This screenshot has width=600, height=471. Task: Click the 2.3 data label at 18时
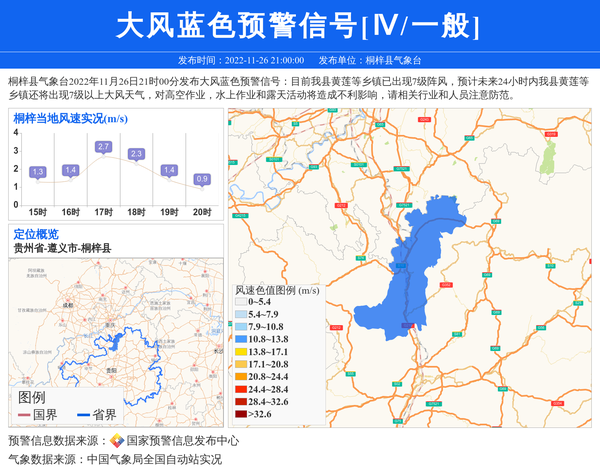(x=136, y=154)
